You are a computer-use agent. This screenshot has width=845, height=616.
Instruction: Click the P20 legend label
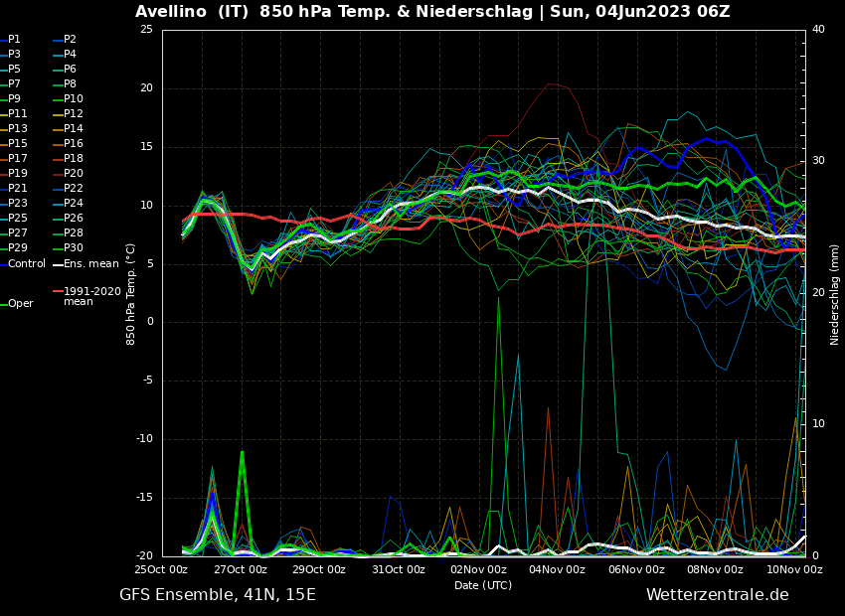[74, 174]
